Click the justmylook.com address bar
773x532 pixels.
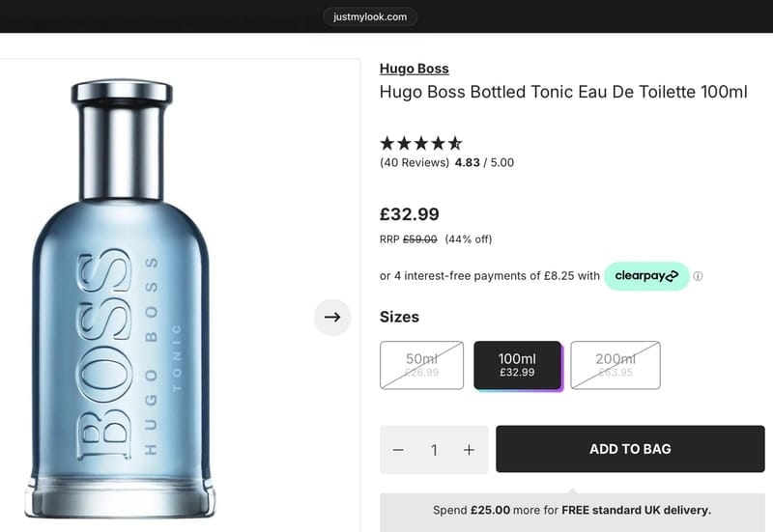370,16
